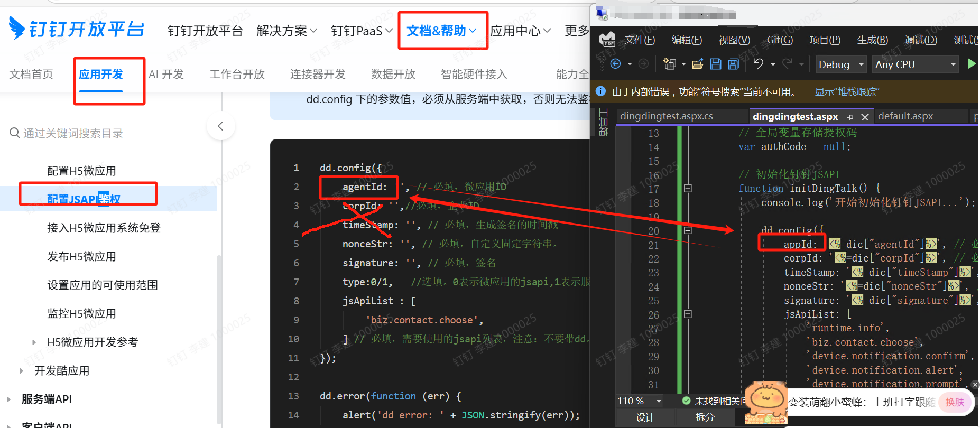This screenshot has height=428, width=980.
Task: Go to 文档首页
Action: tap(31, 74)
